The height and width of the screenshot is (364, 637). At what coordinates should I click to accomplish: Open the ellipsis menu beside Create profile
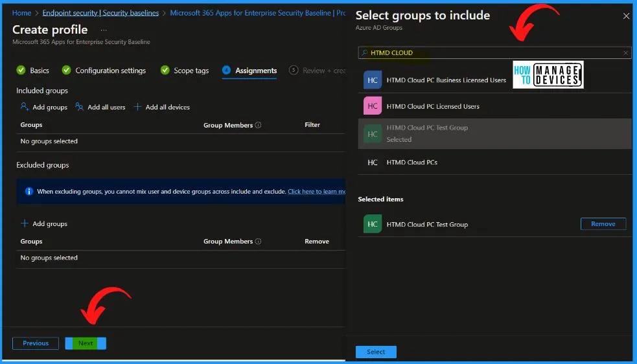pos(104,30)
